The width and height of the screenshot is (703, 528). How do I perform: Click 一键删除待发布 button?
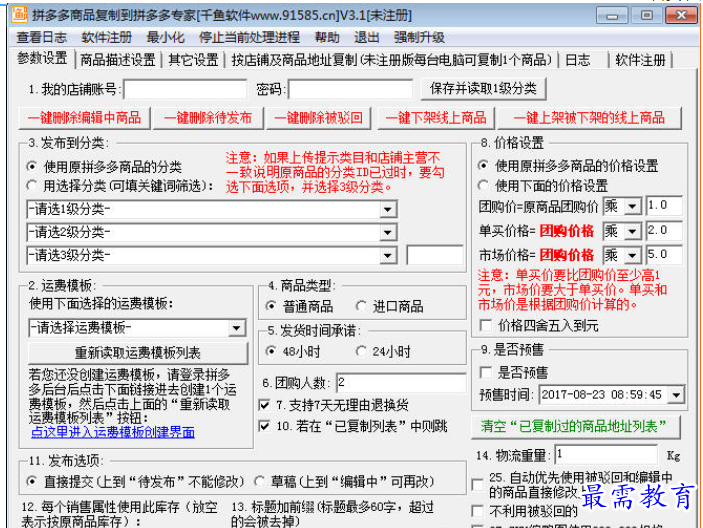pyautogui.click(x=208, y=118)
